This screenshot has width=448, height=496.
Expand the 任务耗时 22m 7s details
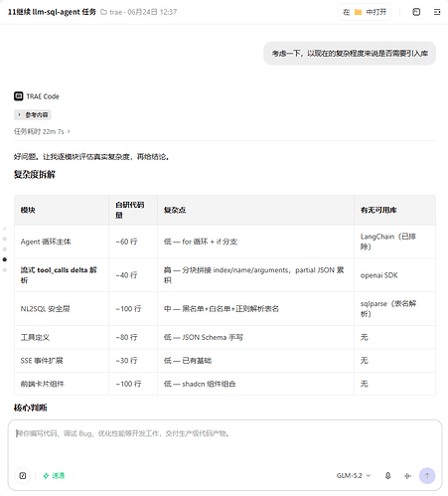coord(42,131)
